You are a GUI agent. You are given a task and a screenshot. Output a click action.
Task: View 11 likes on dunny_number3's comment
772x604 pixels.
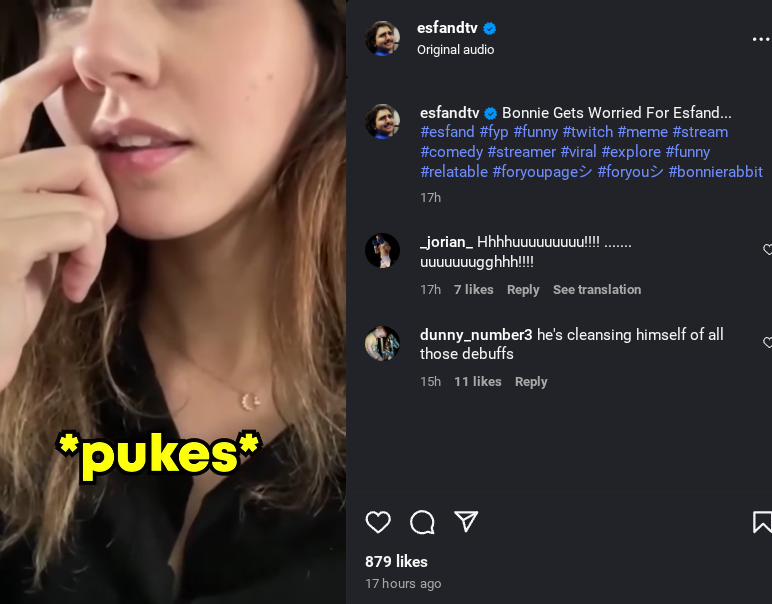tap(478, 381)
